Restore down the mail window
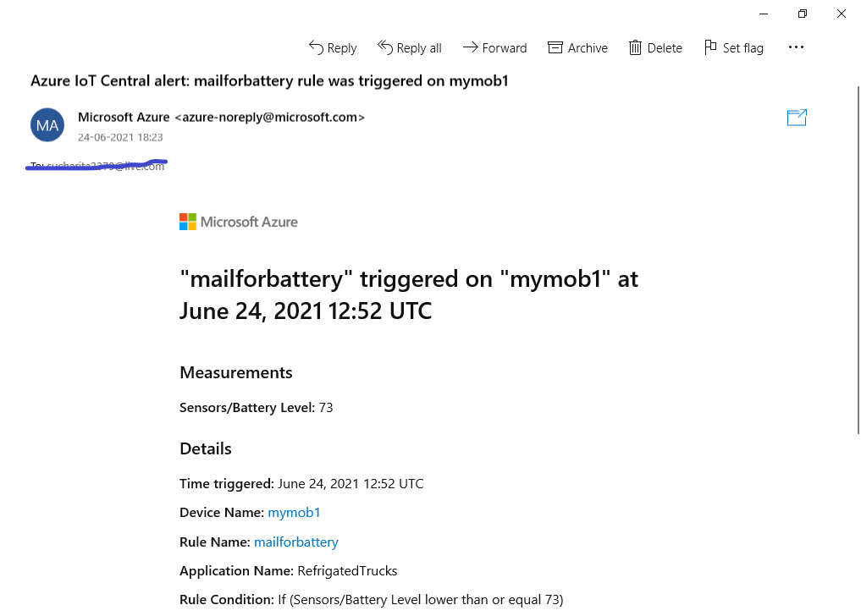 [803, 14]
